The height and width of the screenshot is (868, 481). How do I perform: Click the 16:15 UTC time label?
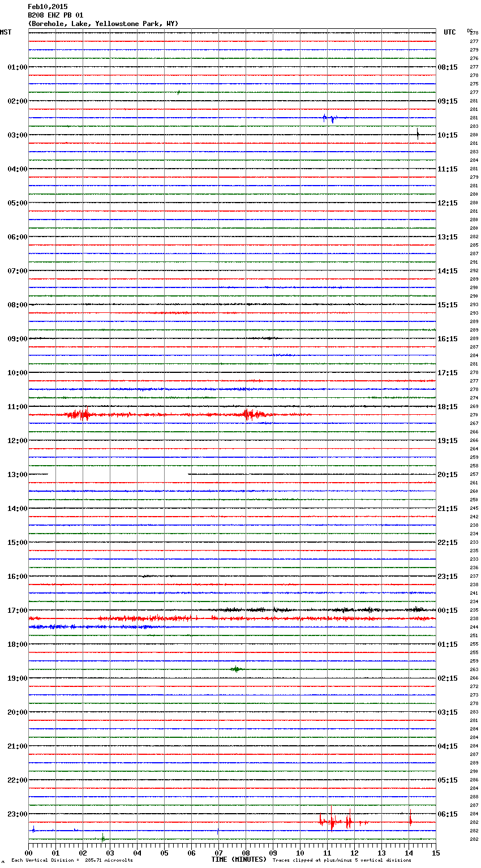point(448,338)
